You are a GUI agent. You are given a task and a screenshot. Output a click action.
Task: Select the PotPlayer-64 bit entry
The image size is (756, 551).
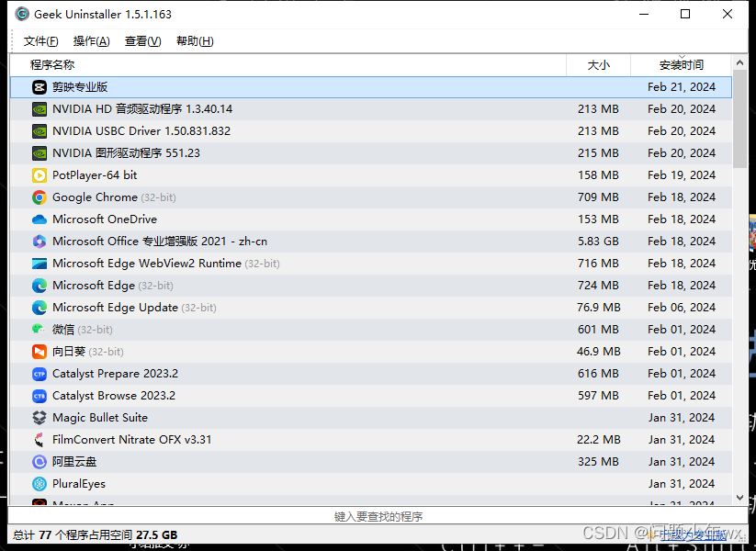pyautogui.click(x=95, y=175)
